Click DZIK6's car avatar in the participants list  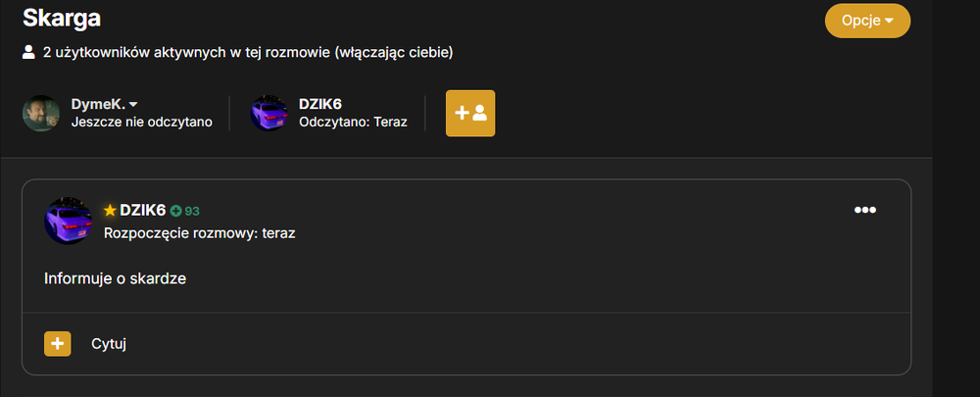(269, 113)
